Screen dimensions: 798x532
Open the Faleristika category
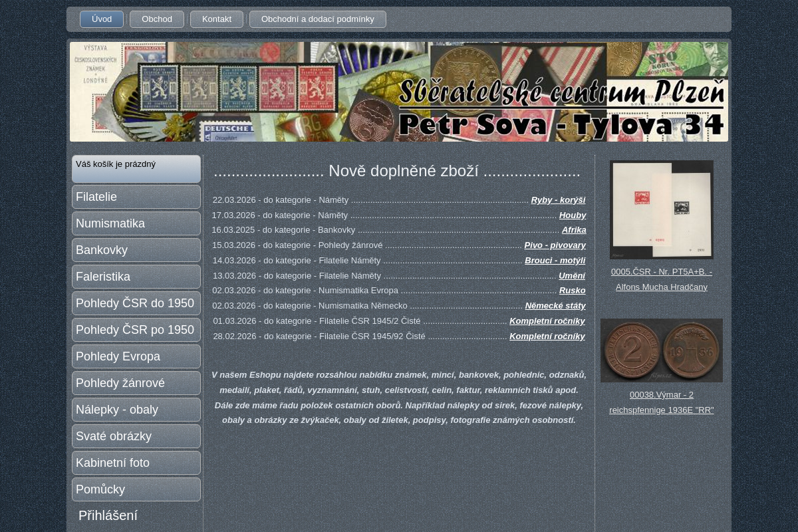[136, 277]
